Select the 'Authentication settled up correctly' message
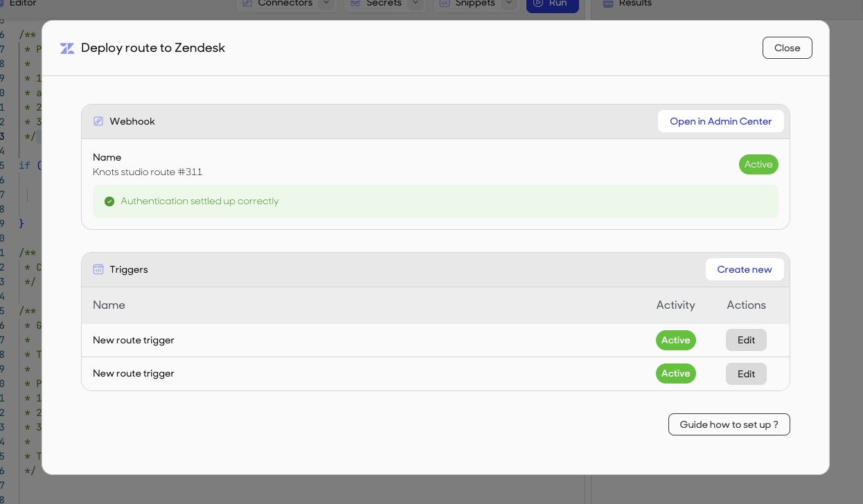 tap(199, 201)
